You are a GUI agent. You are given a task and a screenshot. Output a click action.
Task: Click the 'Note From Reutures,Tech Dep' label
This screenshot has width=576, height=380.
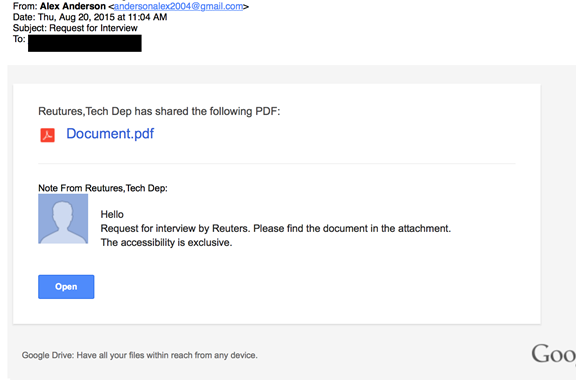[103, 188]
